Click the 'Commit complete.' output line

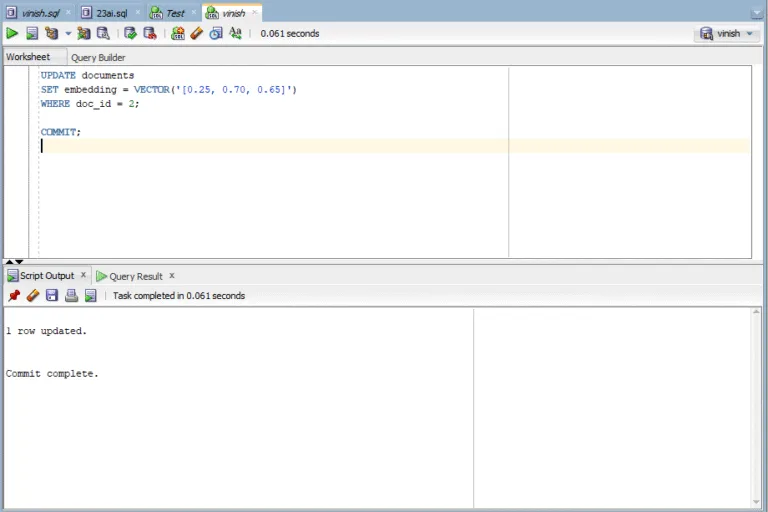pyautogui.click(x=52, y=374)
